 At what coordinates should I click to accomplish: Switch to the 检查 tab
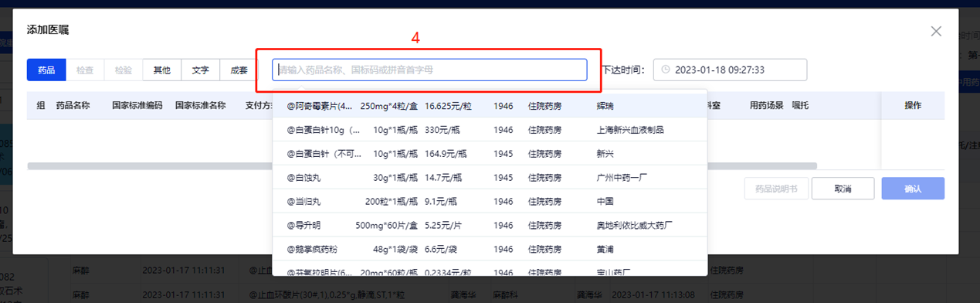[x=85, y=70]
